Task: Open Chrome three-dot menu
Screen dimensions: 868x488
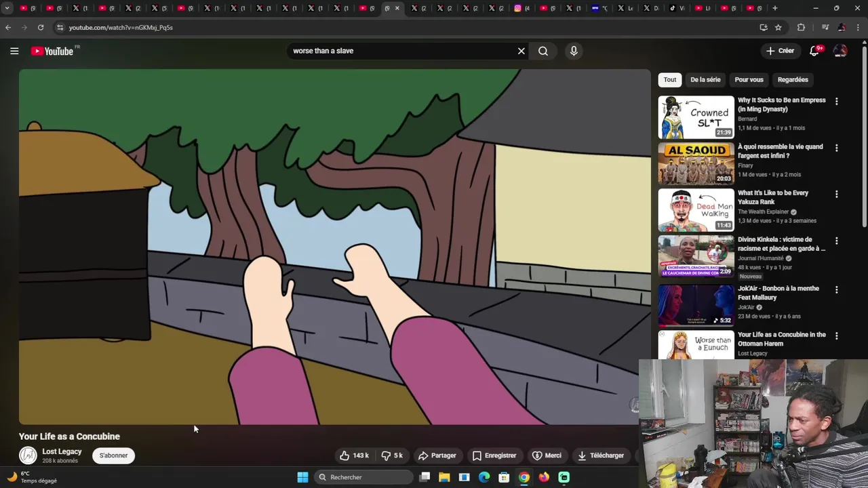Action: coord(858,27)
